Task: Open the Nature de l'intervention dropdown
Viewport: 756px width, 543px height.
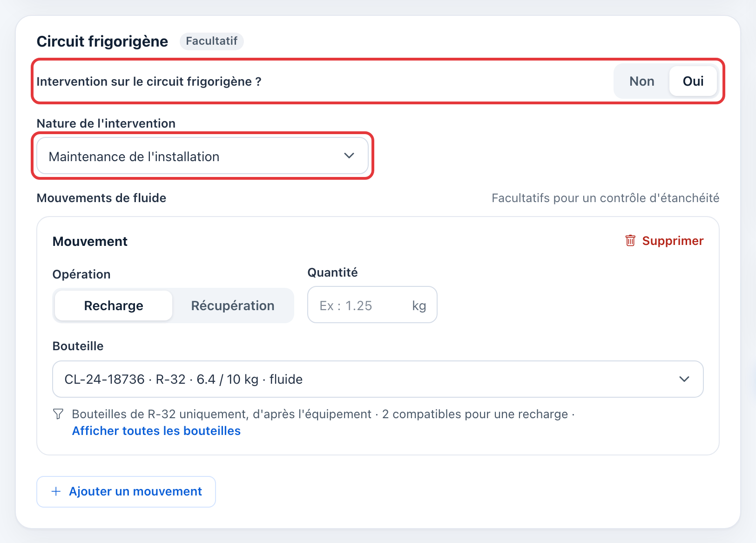Action: tap(202, 156)
